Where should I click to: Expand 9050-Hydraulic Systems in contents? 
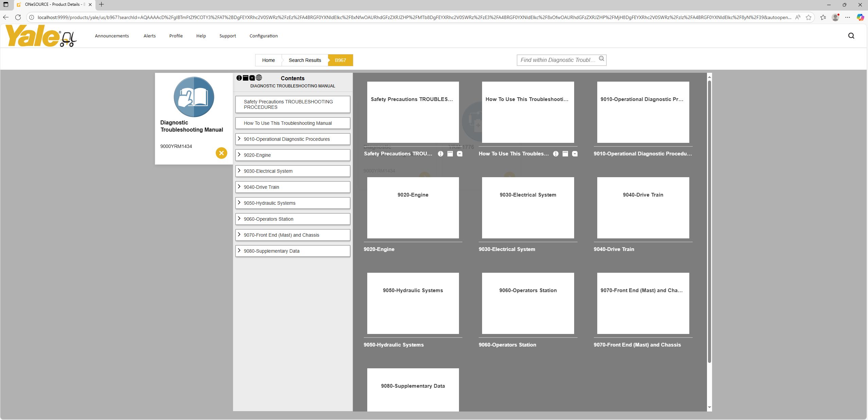pyautogui.click(x=239, y=203)
